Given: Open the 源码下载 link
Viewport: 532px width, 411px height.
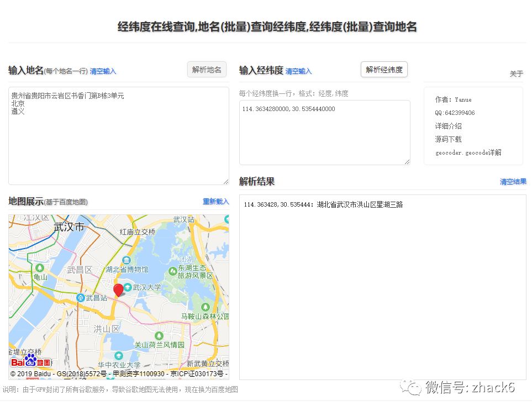Looking at the screenshot, I should click(x=448, y=139).
